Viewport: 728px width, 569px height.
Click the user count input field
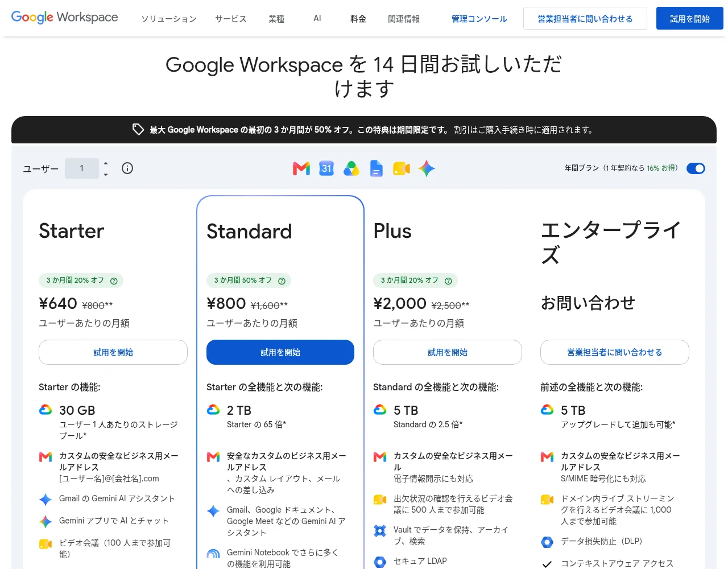[x=82, y=168]
